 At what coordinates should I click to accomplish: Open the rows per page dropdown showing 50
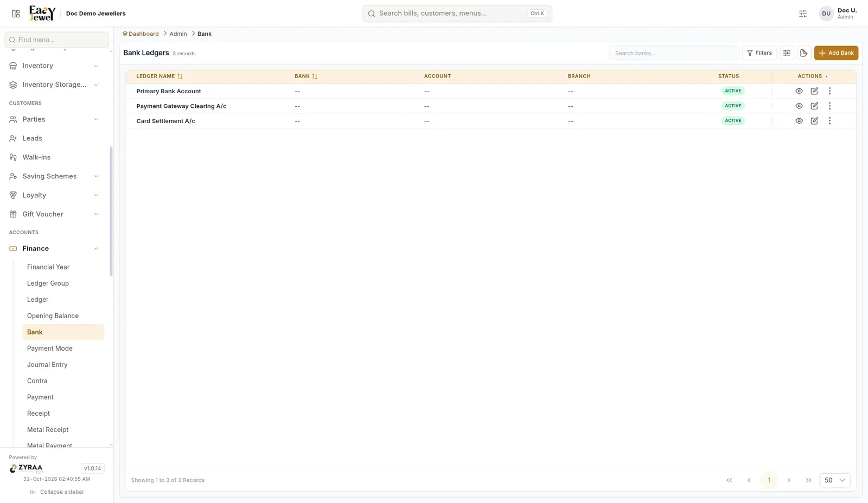[835, 480]
